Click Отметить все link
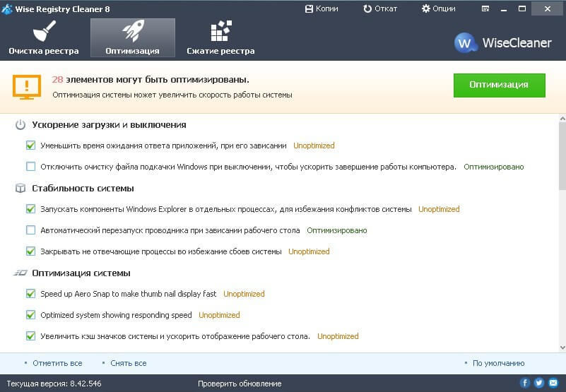The width and height of the screenshot is (566, 392). (x=57, y=363)
